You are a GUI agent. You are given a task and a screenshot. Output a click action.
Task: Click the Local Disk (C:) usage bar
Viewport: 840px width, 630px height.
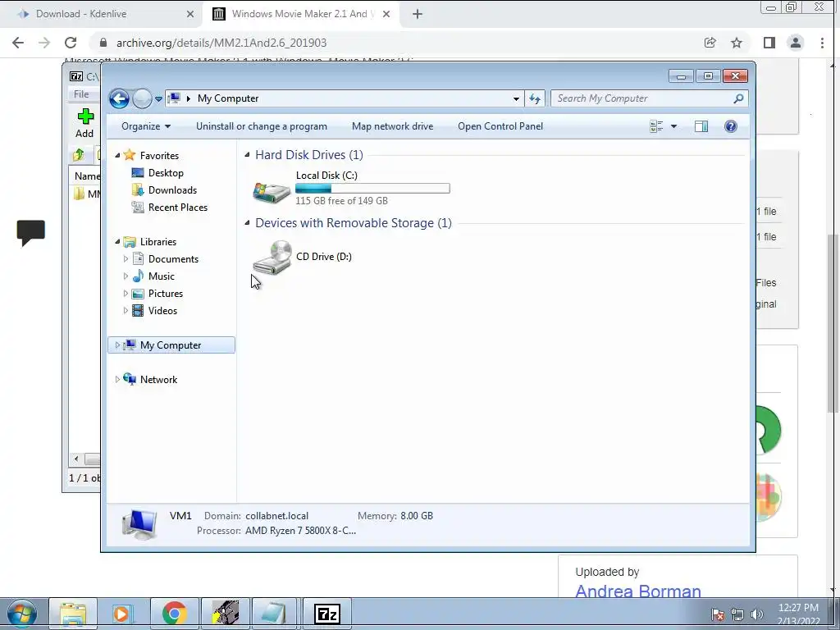click(x=372, y=188)
